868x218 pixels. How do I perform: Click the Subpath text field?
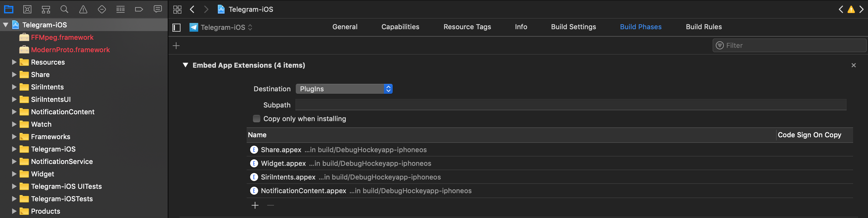tap(570, 105)
